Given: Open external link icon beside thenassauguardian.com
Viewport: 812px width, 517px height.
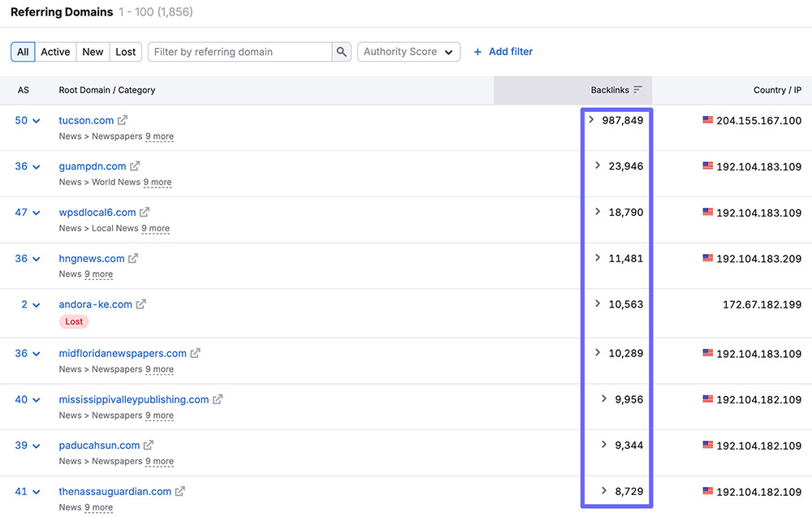Looking at the screenshot, I should point(179,492).
